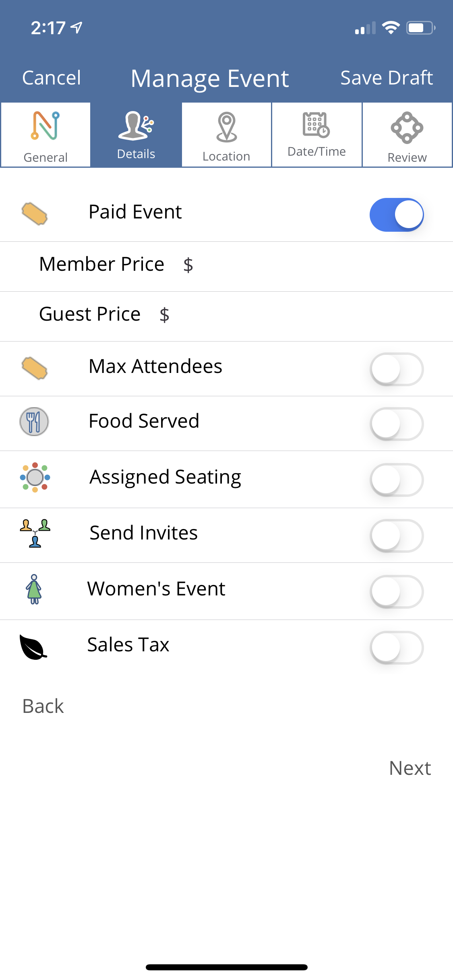Enable Assigned Seating toggle
This screenshot has width=453, height=980.
[396, 480]
